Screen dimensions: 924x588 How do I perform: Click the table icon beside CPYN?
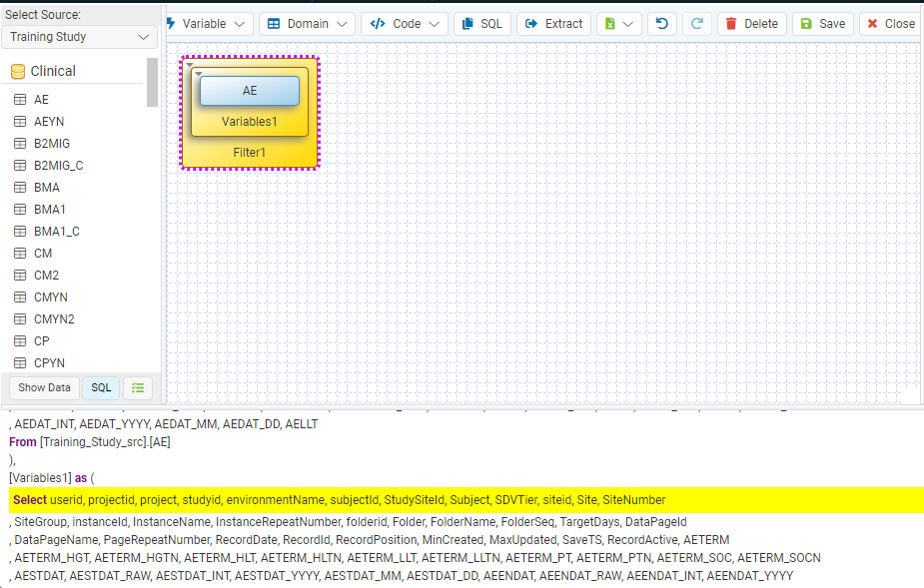[x=20, y=363]
